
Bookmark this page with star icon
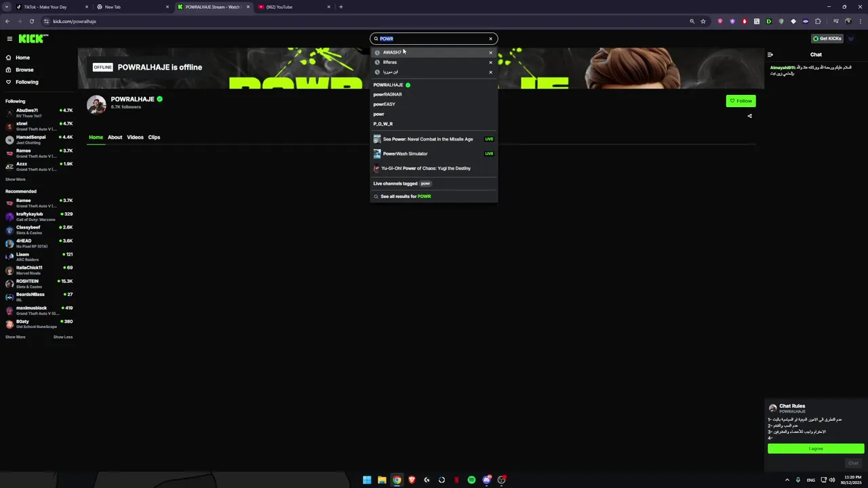703,21
